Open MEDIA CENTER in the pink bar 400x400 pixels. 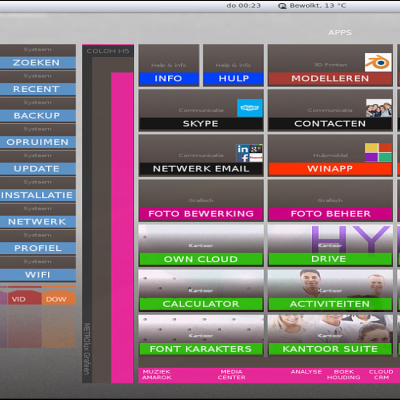[x=231, y=374]
